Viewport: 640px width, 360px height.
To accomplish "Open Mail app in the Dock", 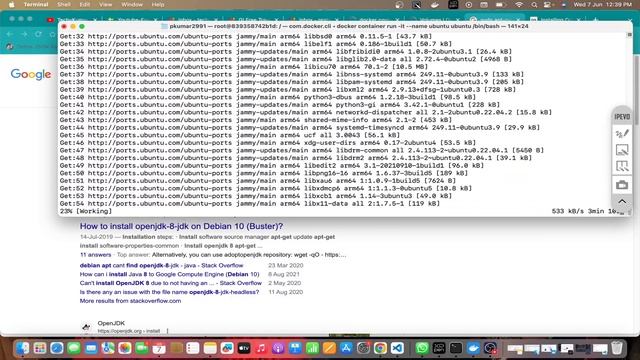I will 91,348.
